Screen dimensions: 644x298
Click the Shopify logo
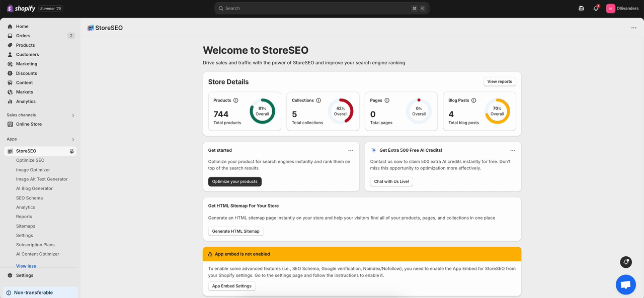[21, 9]
